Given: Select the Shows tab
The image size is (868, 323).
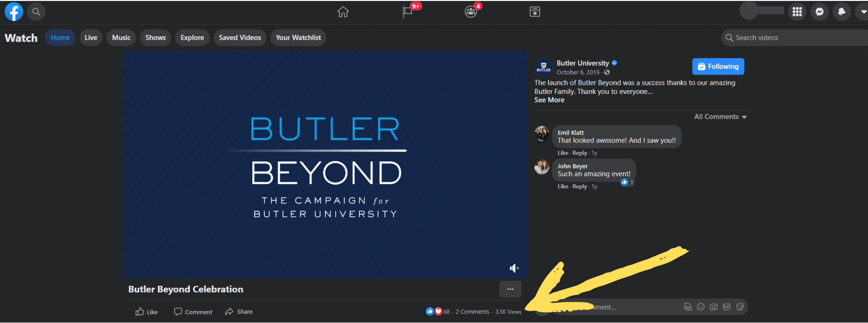Looking at the screenshot, I should 156,38.
